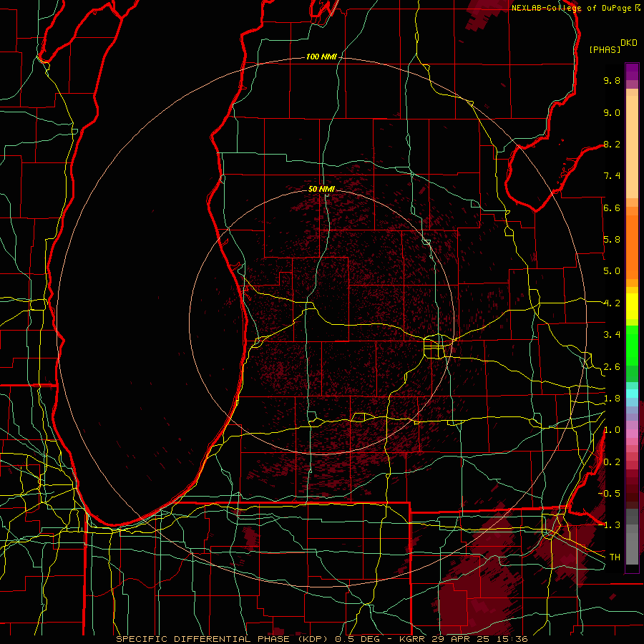The image size is (644, 644).
Task: Click the 100 NMI range ring label
Action: (321, 57)
